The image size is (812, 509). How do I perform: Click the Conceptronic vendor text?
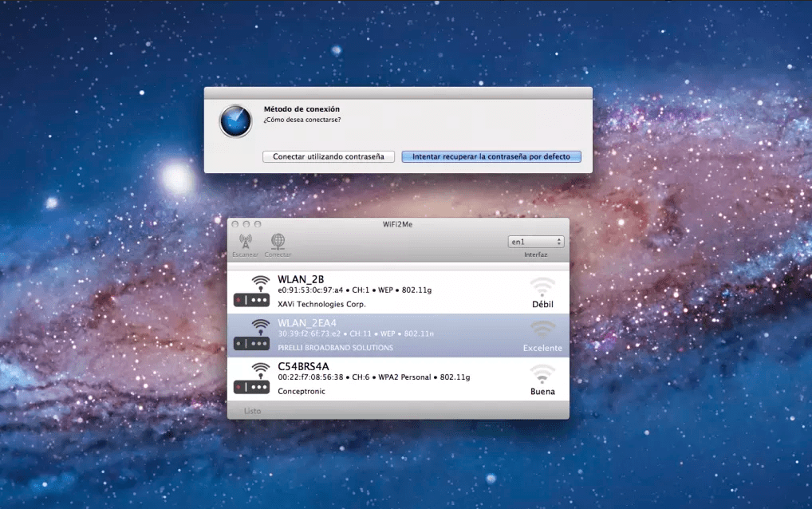[x=302, y=391]
